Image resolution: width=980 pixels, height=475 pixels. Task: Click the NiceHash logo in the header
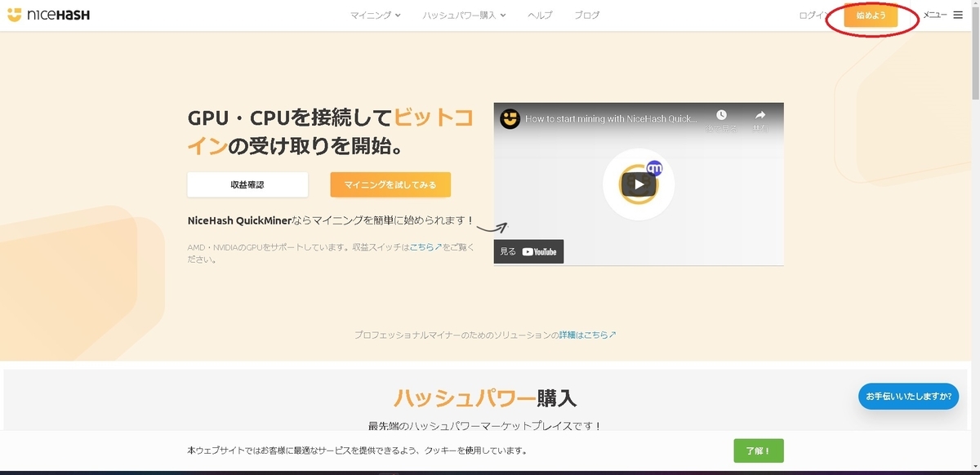(x=49, y=14)
